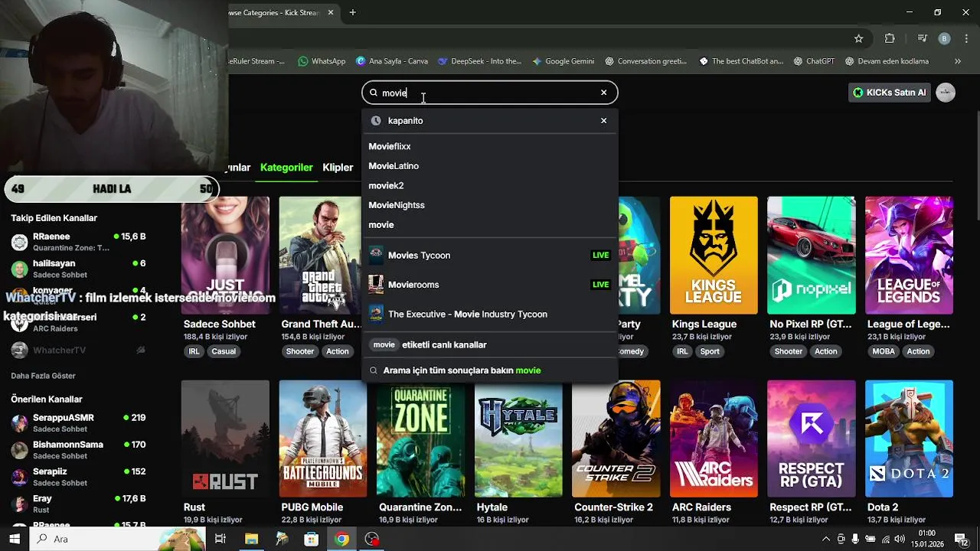Click the IRL tag under Sadece Sohbet
The image size is (980, 551).
point(194,351)
